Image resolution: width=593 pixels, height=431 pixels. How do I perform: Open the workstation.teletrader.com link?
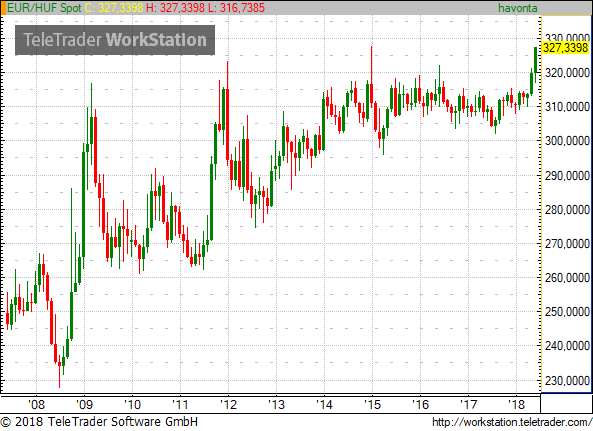512,422
